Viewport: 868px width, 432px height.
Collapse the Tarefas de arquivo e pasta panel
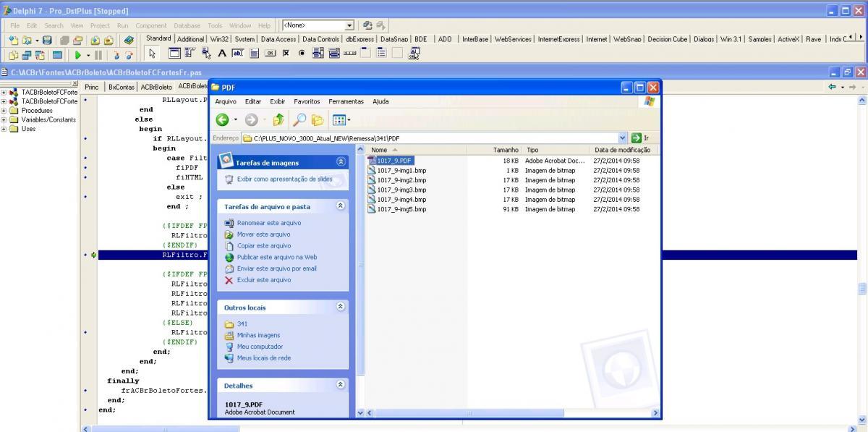pyautogui.click(x=341, y=206)
